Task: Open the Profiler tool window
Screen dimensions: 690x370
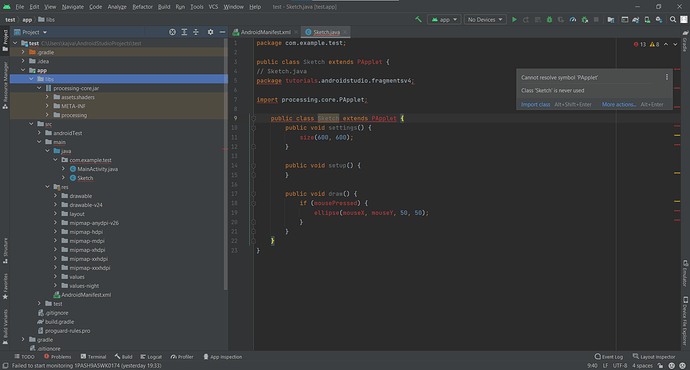Action: [182, 357]
